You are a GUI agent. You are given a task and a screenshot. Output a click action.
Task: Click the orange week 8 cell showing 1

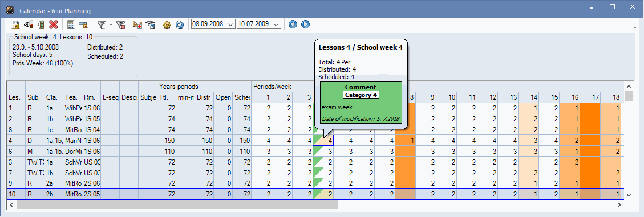click(x=406, y=140)
